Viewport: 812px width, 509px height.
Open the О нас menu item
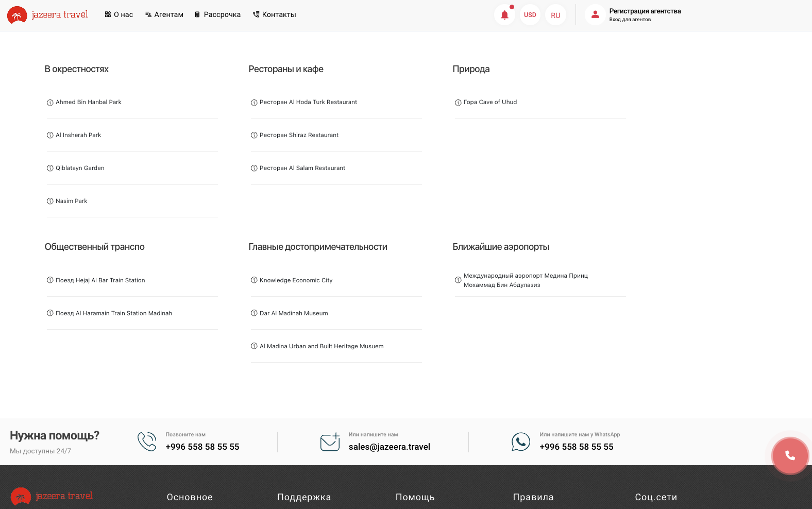[119, 14]
